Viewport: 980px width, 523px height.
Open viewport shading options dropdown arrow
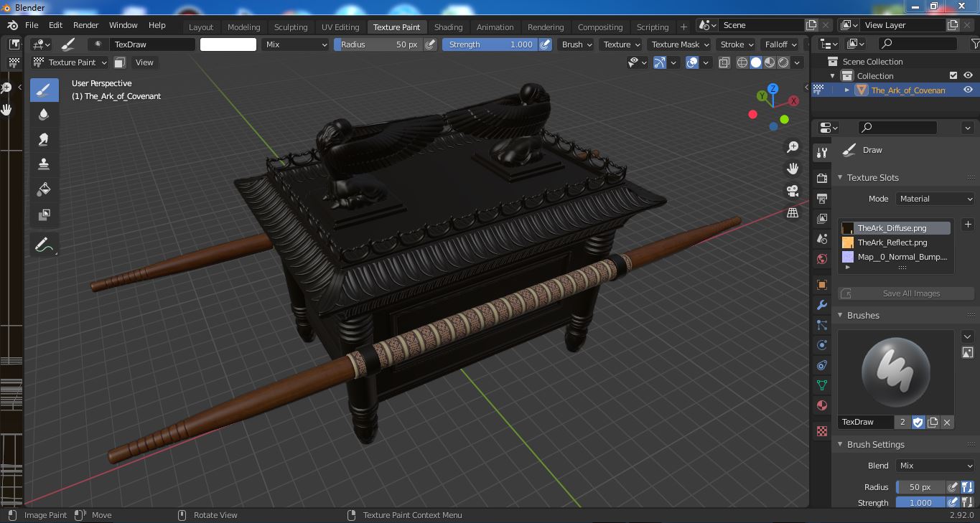pyautogui.click(x=797, y=62)
